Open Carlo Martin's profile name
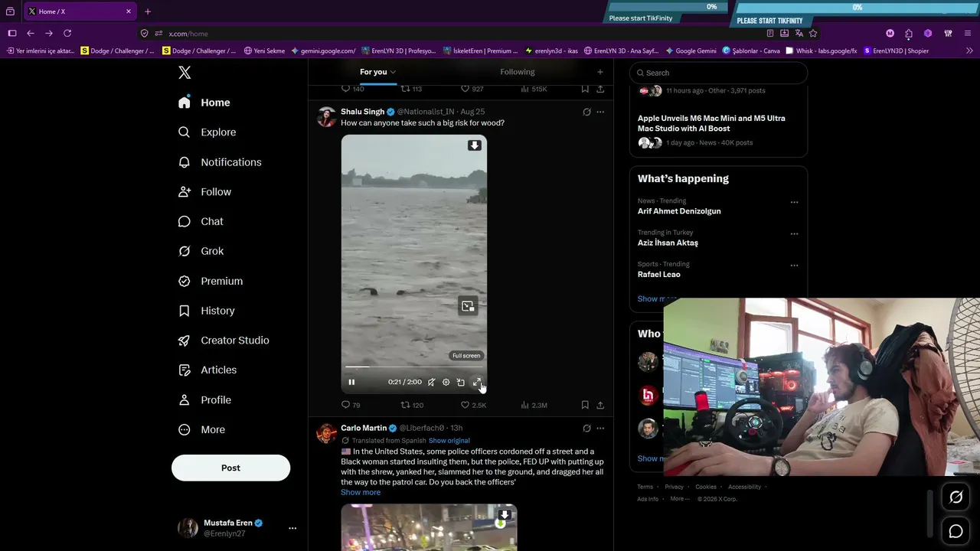This screenshot has height=551, width=980. [x=364, y=428]
